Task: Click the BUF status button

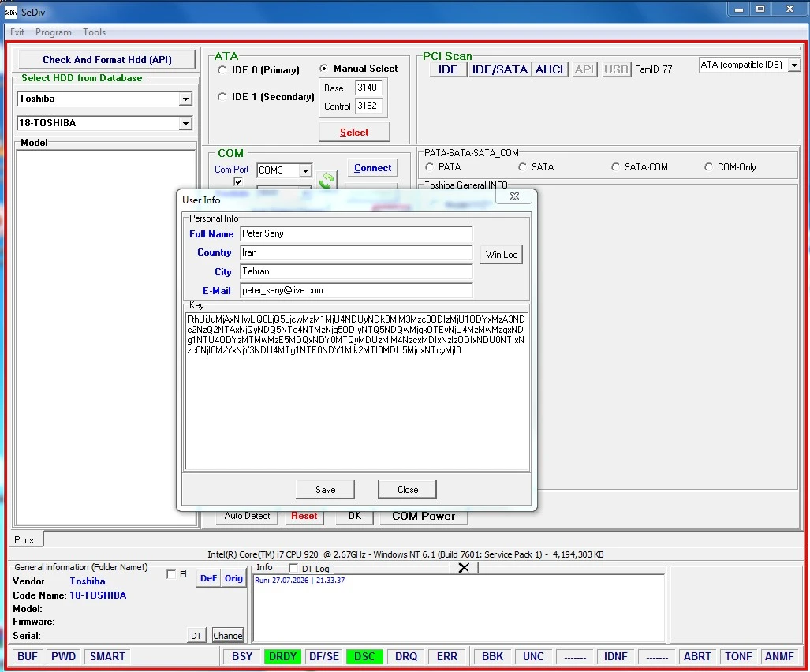Action: click(28, 656)
